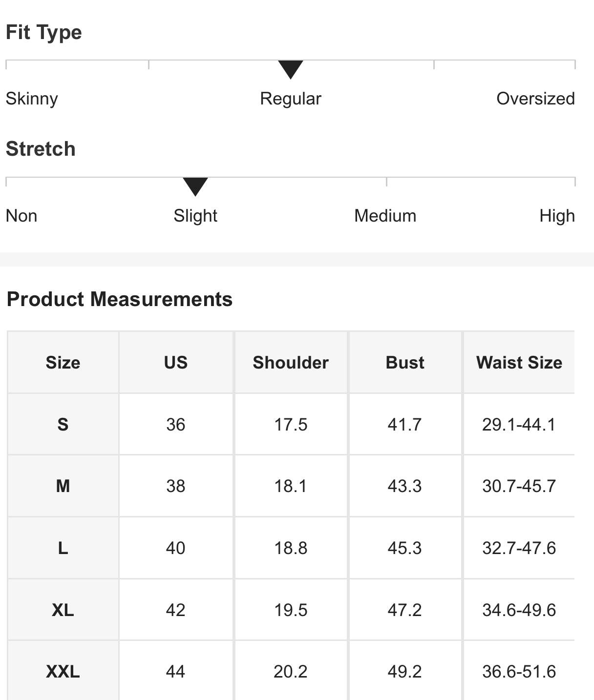Select the S size row cell
Screen dimensions: 594x700
pos(63,425)
